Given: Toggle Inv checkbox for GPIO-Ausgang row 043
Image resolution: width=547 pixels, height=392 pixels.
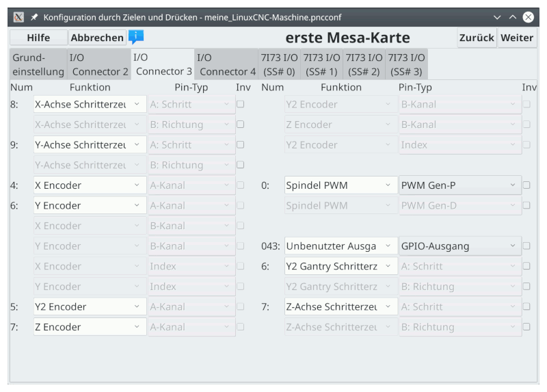Looking at the screenshot, I should click(x=526, y=246).
